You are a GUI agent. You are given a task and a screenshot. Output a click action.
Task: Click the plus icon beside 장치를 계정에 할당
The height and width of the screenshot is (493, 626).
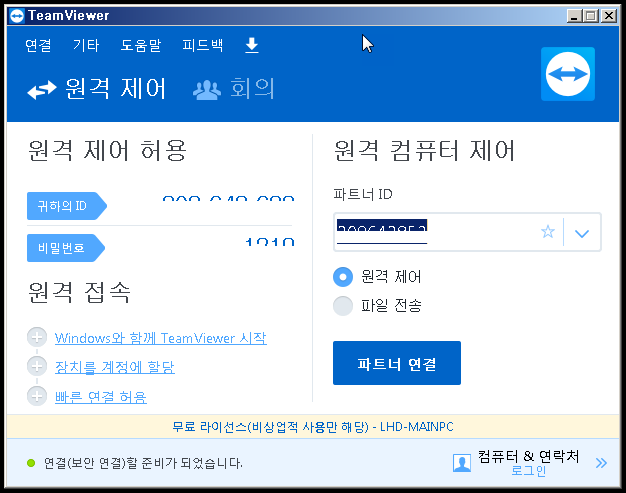[37, 366]
